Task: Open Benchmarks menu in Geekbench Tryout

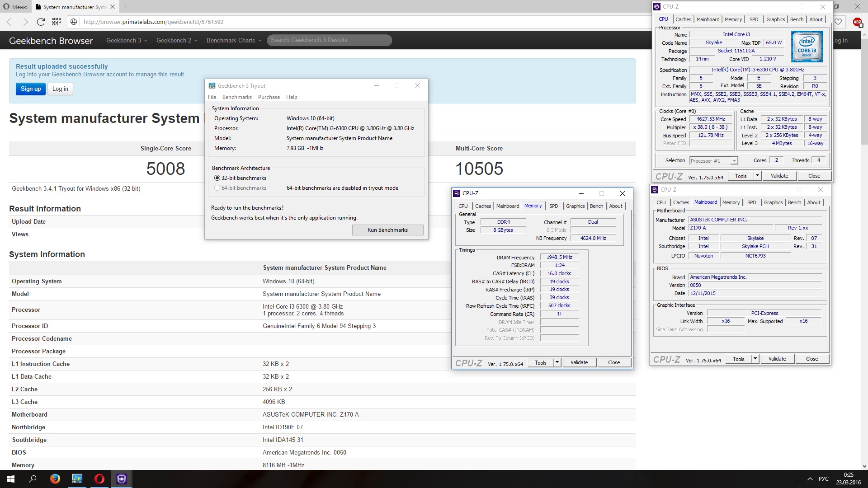Action: tap(237, 97)
